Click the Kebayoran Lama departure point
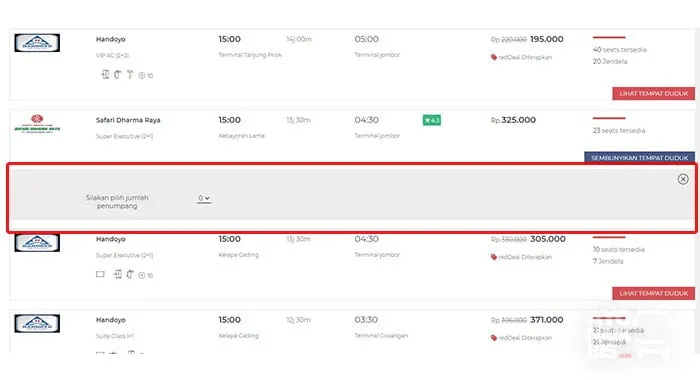The width and height of the screenshot is (700, 380). tap(242, 136)
